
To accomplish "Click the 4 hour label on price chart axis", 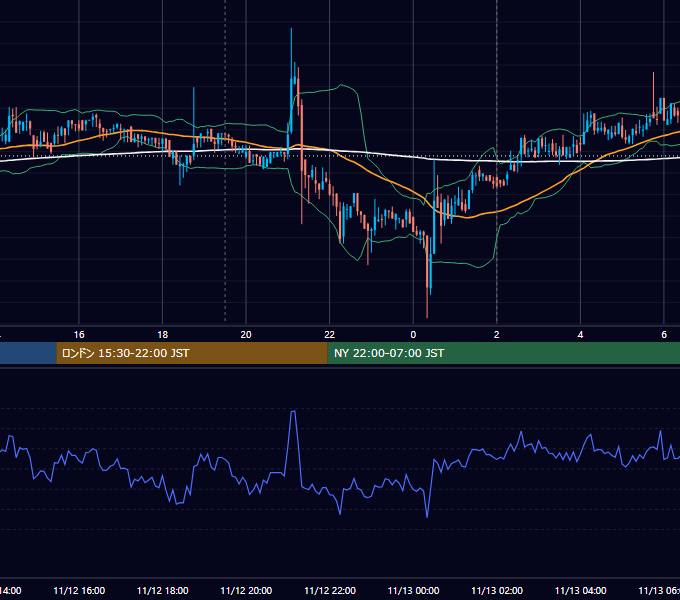I will point(580,335).
